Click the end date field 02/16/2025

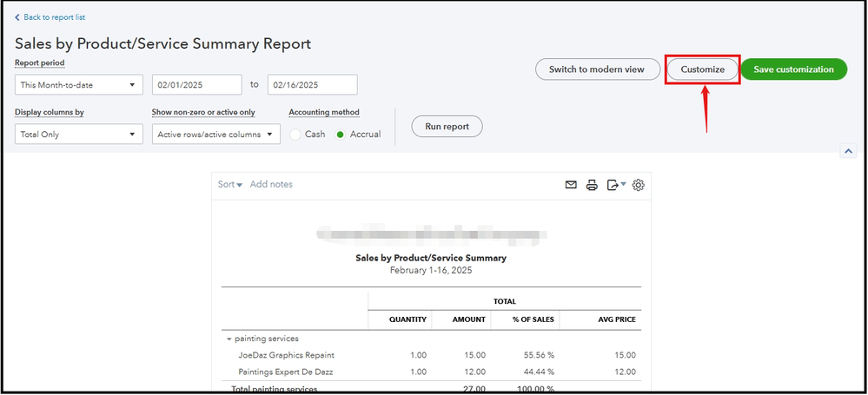[313, 84]
